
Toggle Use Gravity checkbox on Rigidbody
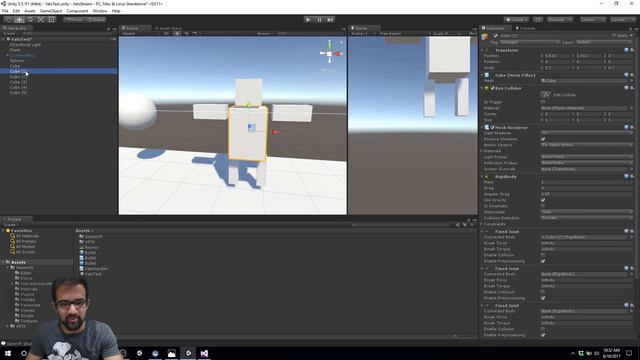click(x=543, y=200)
